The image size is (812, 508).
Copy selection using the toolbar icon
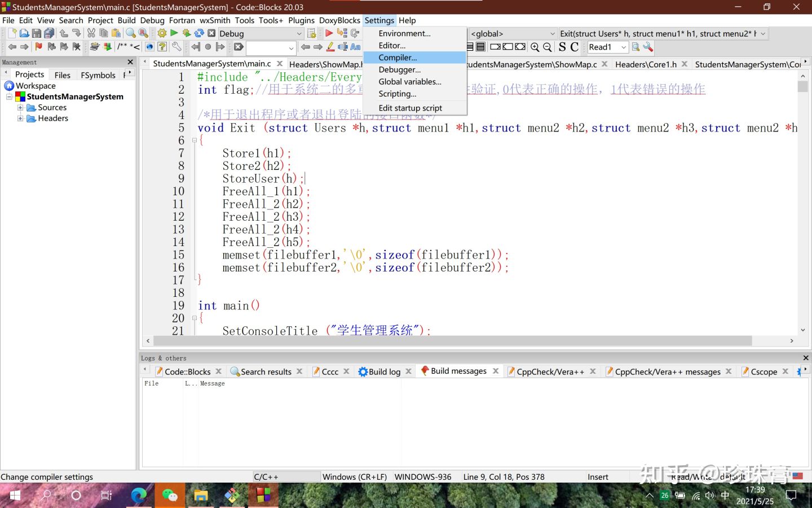(x=104, y=33)
